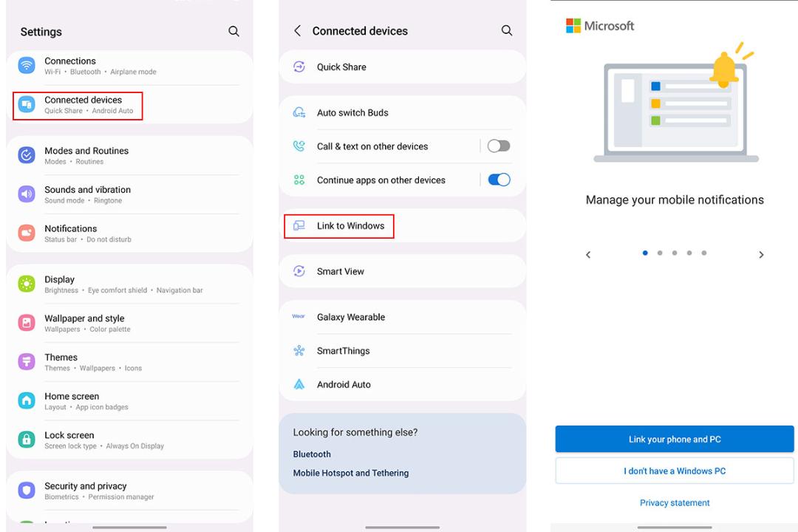Open the Privacy statement link
The image size is (798, 532).
(675, 502)
